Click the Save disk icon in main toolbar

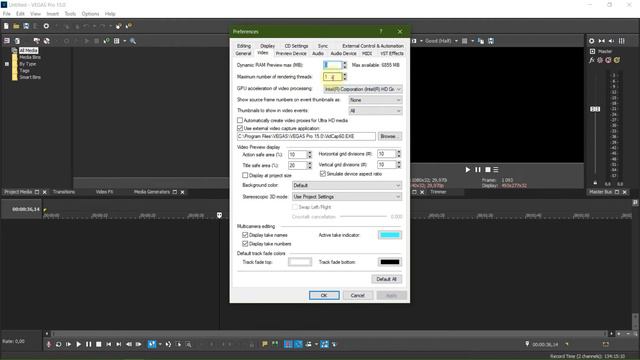26,26
